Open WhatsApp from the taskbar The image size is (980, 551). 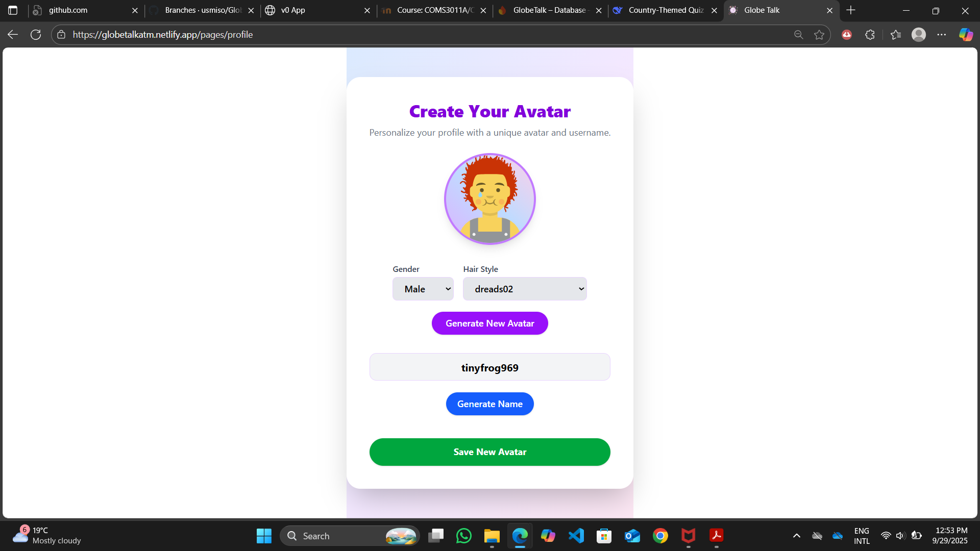463,536
